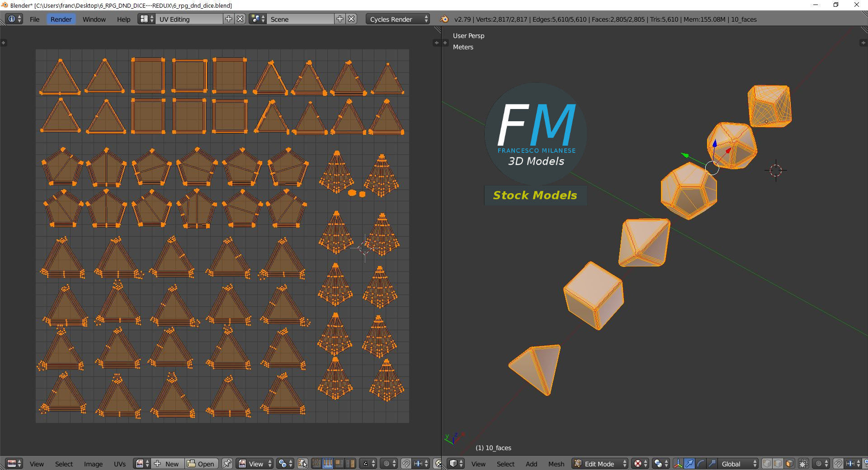
Task: Open UV snap target dropdown
Action: point(421,464)
